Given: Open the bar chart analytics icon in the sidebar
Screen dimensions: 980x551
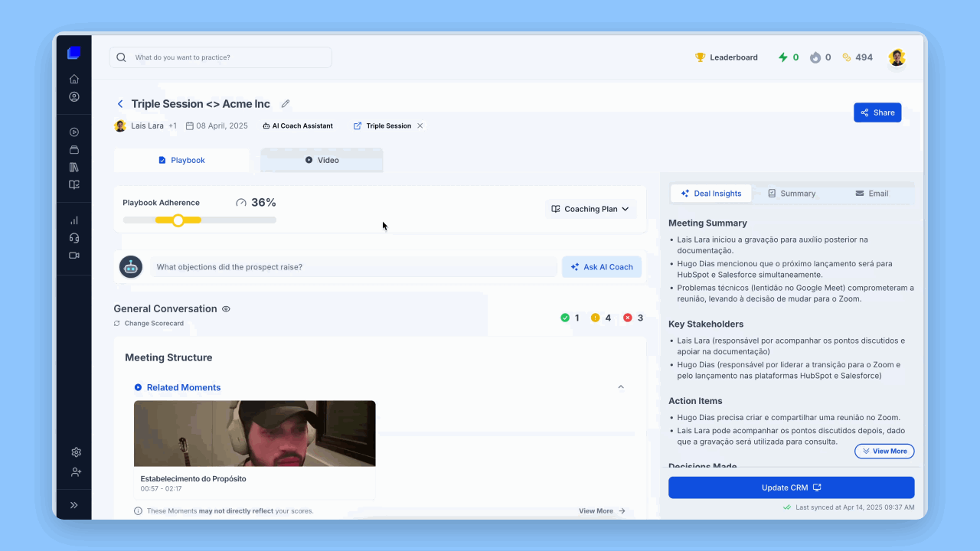Looking at the screenshot, I should [74, 220].
